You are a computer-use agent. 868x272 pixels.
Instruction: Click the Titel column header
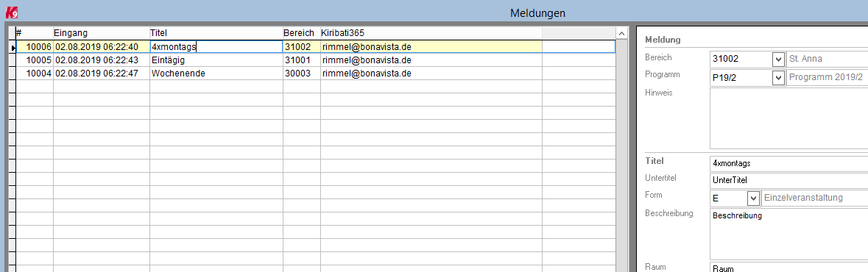(216, 33)
